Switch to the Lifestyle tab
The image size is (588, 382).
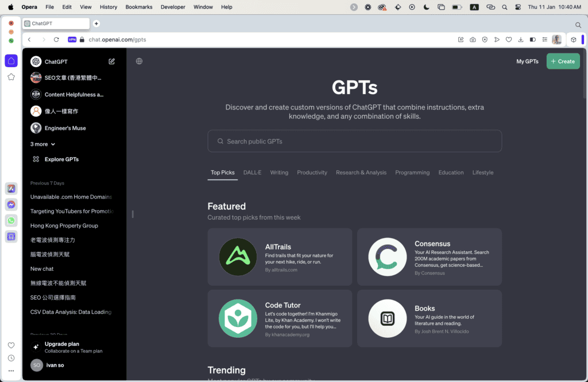(482, 173)
